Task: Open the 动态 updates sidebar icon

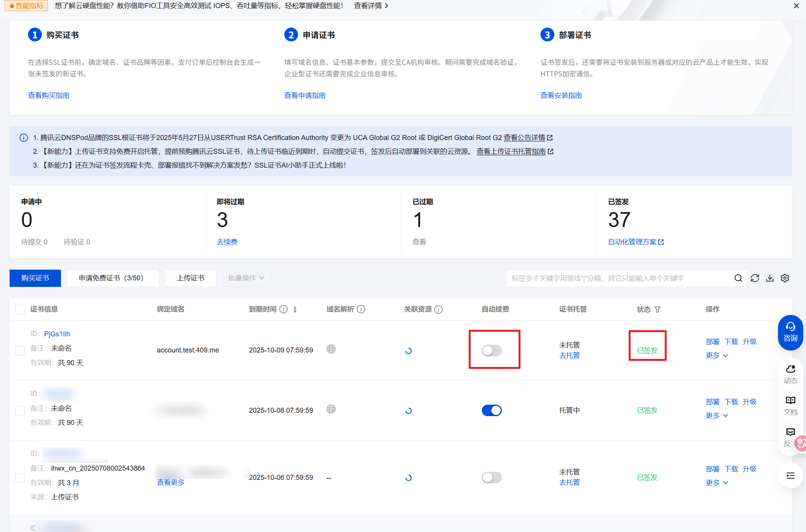Action: point(790,374)
